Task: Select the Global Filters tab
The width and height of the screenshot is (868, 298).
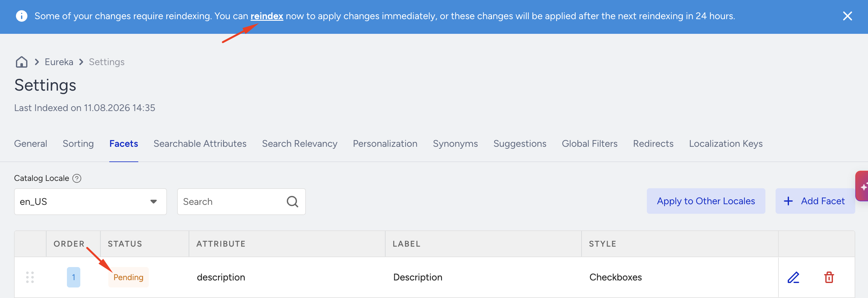Action: [x=589, y=144]
